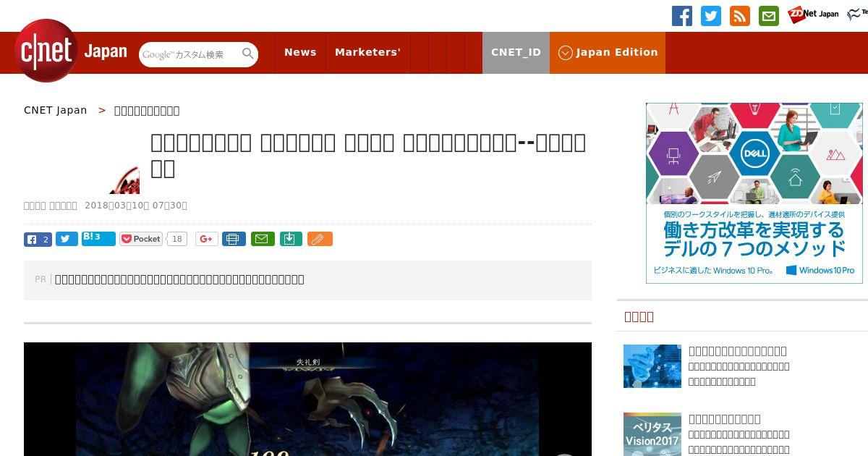
Task: Open first sidebar article title link
Action: [x=738, y=351]
